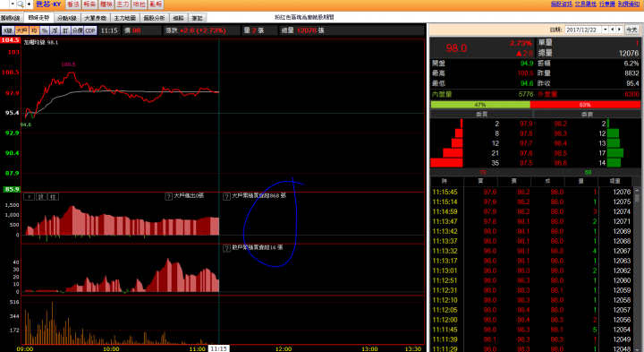Click the 外盤量 6300 value
Image resolution: width=644 pixels, height=352 pixels.
click(631, 94)
